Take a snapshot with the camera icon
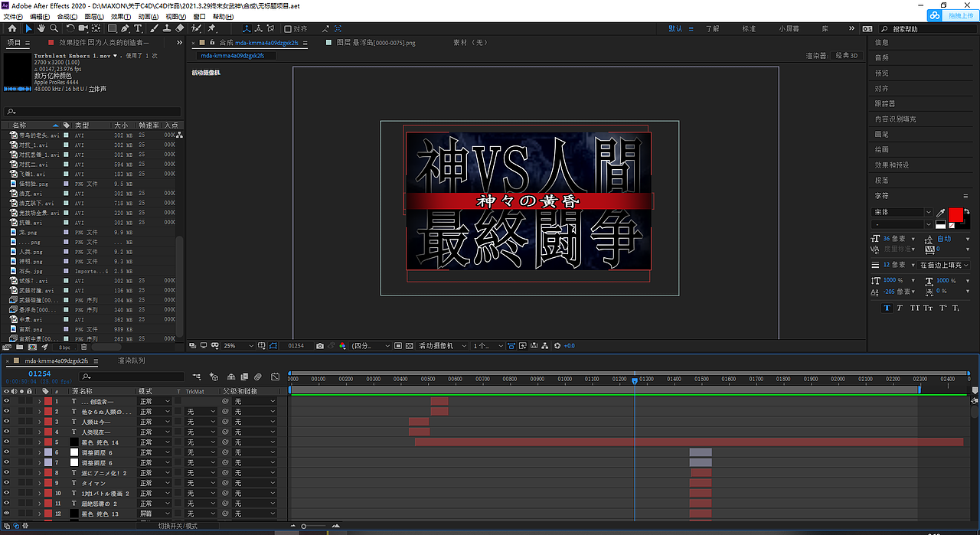This screenshot has height=535, width=980. [x=320, y=346]
